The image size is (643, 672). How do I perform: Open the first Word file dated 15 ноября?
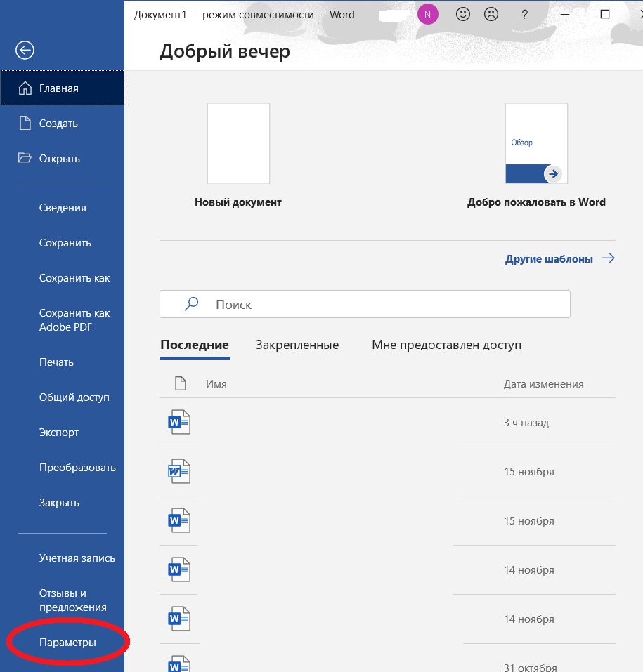[x=179, y=471]
